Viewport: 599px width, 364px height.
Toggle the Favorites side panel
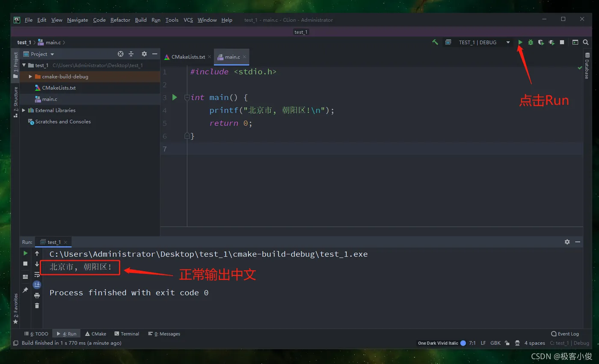point(16,308)
